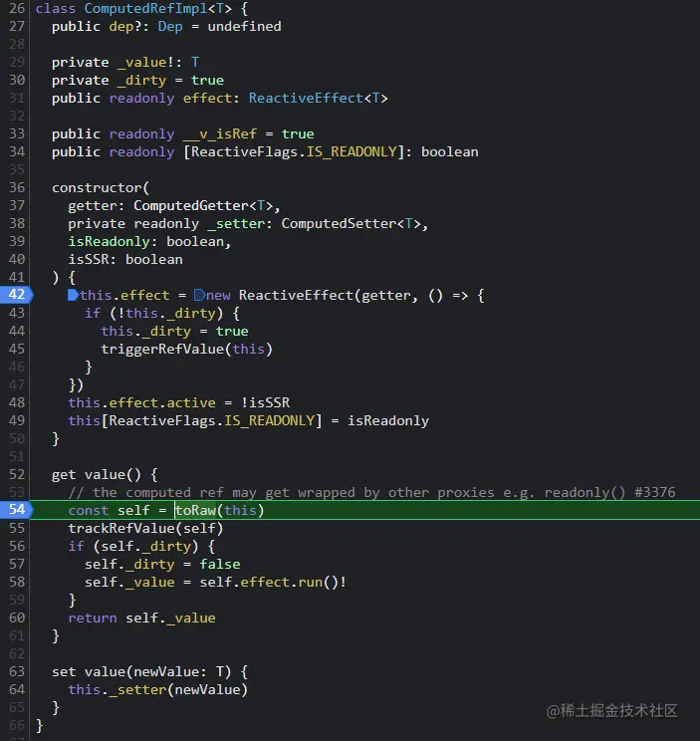Click '__v_isRef' property on line 33
The width and height of the screenshot is (700, 741).
tap(220, 134)
